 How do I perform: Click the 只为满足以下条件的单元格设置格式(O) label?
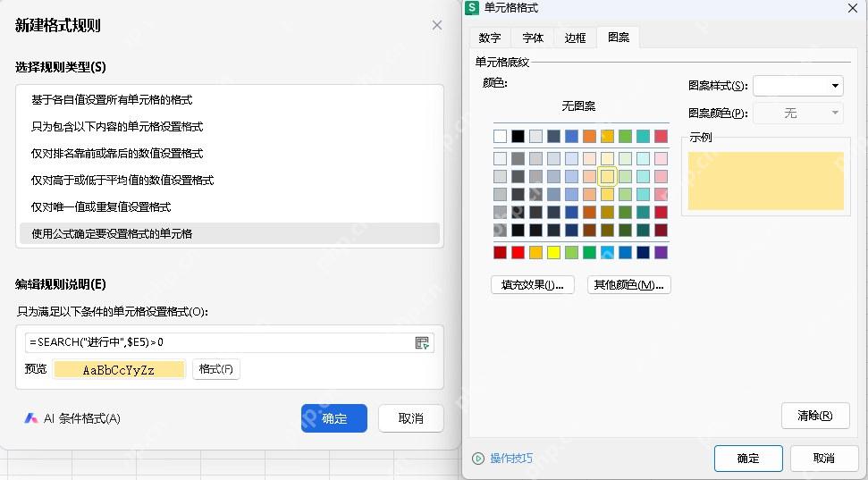pyautogui.click(x=113, y=312)
